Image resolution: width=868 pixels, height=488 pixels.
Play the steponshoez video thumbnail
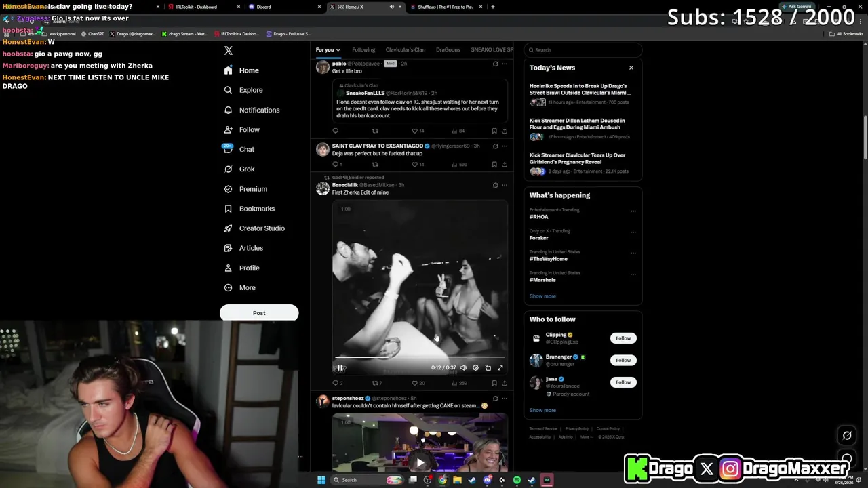[x=420, y=463]
